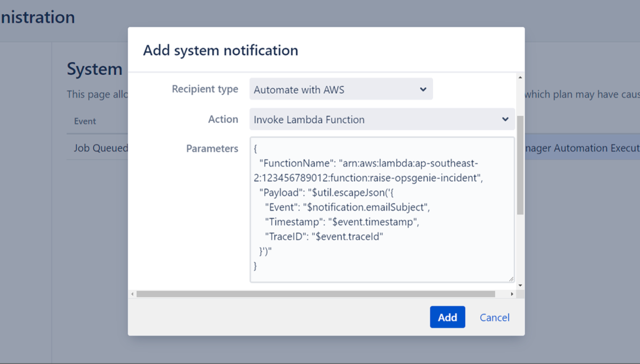Image resolution: width=640 pixels, height=364 pixels.
Task: Click the dialog's horizontal scrollbar thumb
Action: 315,294
